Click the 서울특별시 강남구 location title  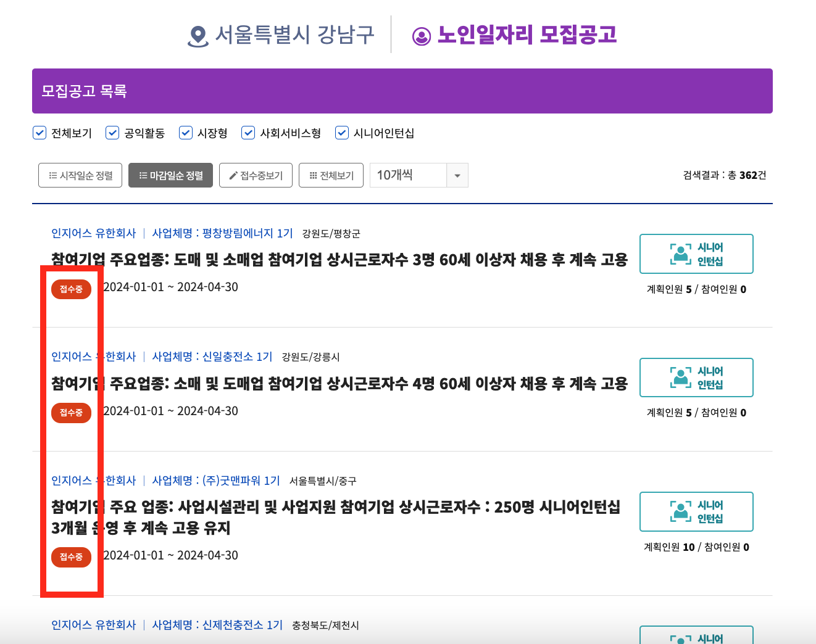click(294, 35)
